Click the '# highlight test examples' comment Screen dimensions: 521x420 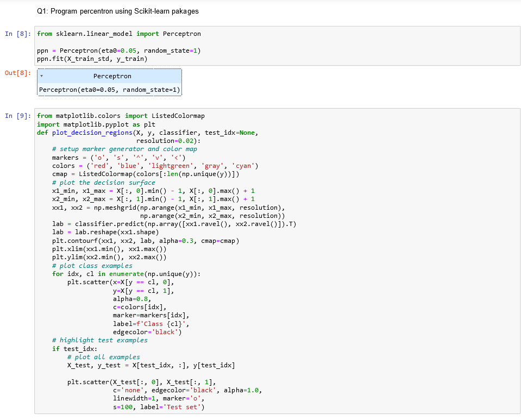98,340
